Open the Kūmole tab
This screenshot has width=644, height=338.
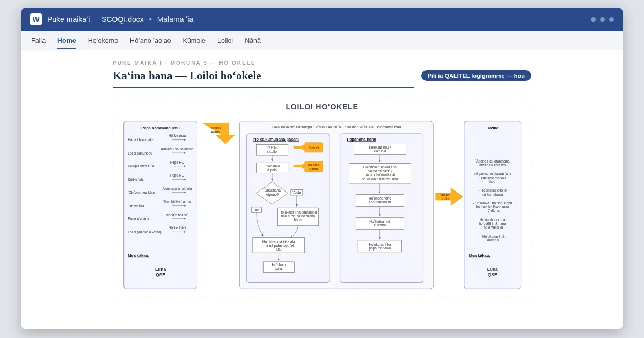(x=194, y=41)
